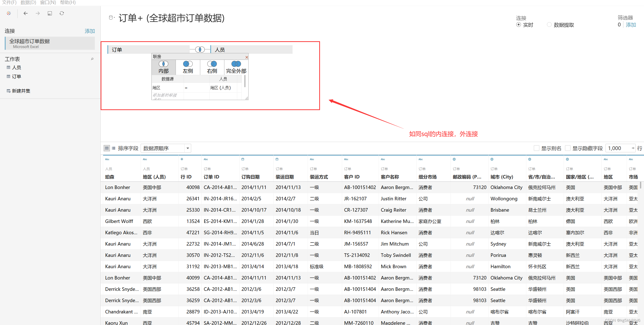The height and width of the screenshot is (325, 644).
Task: Click the 1,000 rows input field
Action: 618,148
